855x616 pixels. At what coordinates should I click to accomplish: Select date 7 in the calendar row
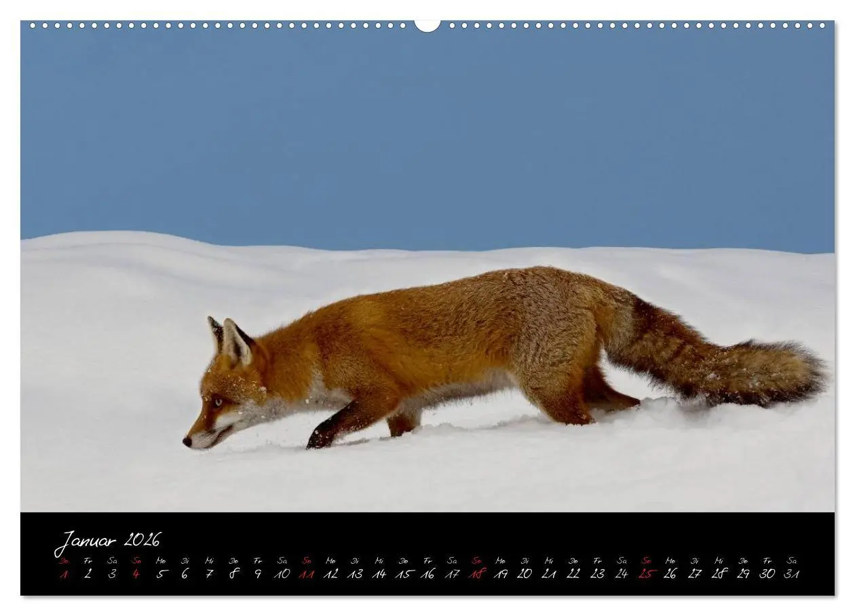(x=209, y=574)
